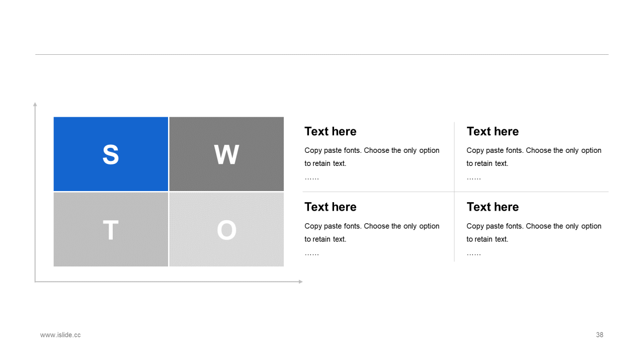
Task: Select the long horizontal title underline
Action: (322, 54)
